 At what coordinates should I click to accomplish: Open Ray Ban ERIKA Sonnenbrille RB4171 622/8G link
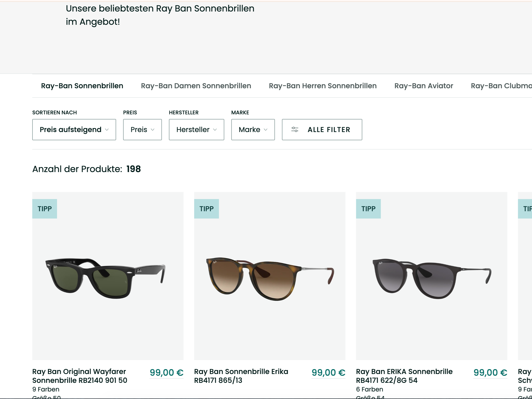click(x=404, y=376)
